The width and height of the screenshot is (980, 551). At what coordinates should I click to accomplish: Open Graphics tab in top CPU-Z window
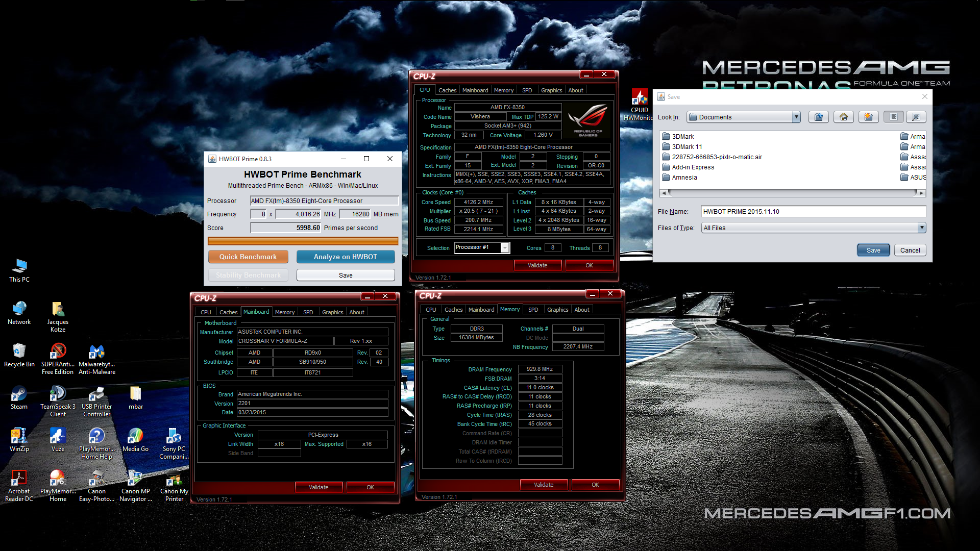point(552,90)
